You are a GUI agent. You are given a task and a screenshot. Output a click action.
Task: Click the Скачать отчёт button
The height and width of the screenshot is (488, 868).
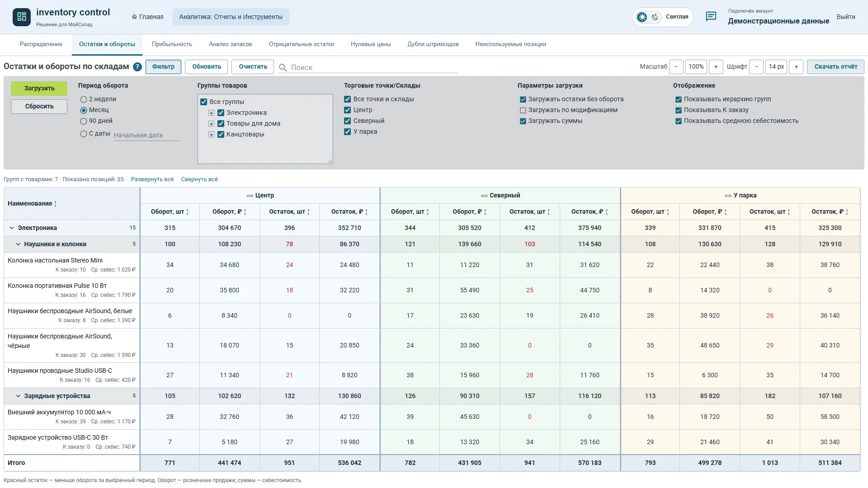[x=835, y=67]
